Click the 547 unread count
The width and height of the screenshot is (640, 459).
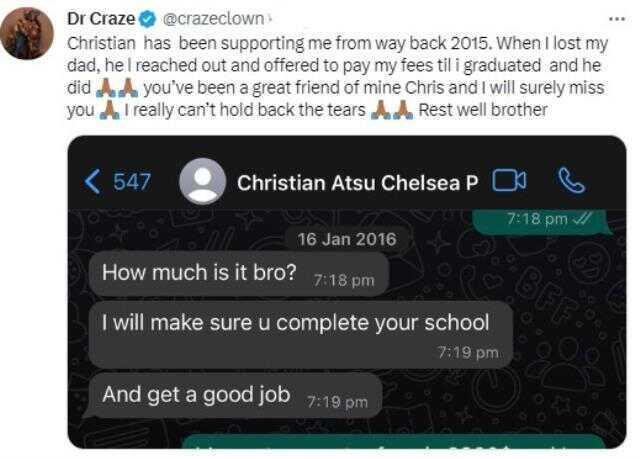(x=132, y=182)
